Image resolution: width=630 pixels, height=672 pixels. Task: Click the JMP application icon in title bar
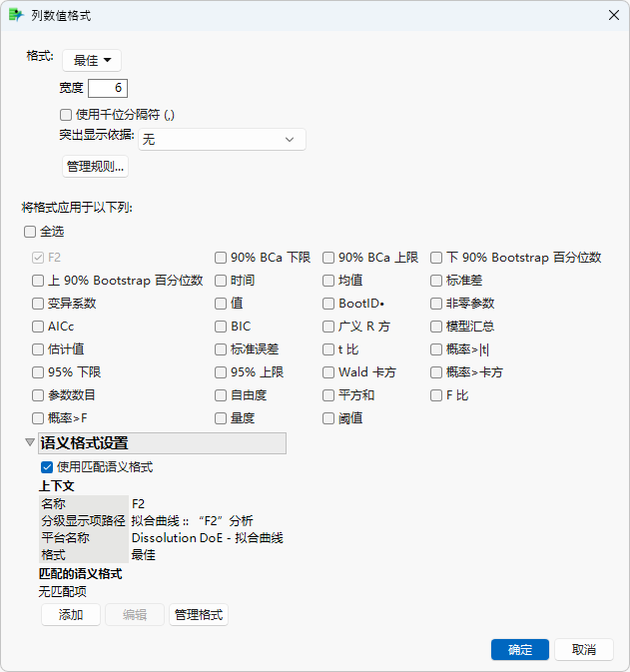click(x=16, y=15)
